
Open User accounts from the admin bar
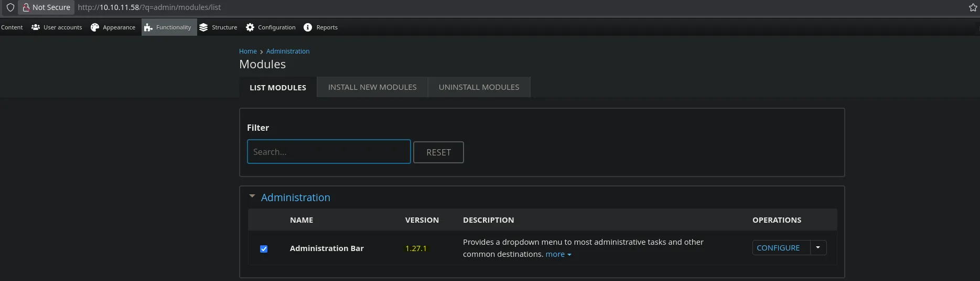pos(57,27)
